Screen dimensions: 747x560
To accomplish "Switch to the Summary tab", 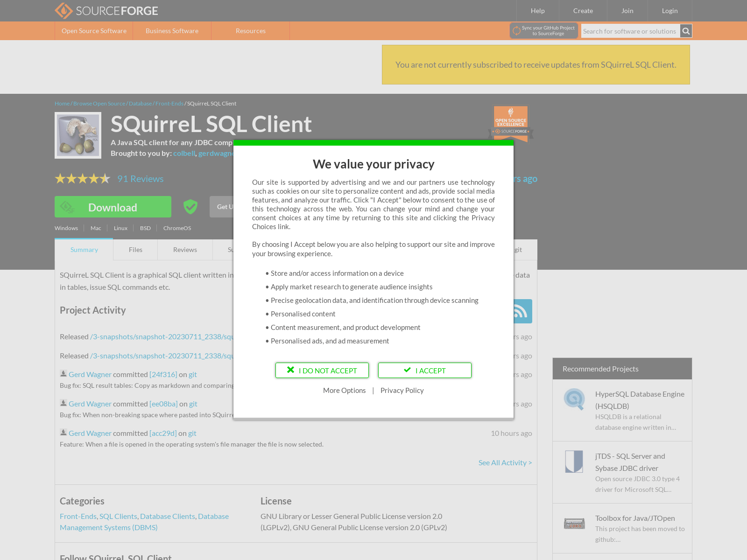I will pos(84,250).
